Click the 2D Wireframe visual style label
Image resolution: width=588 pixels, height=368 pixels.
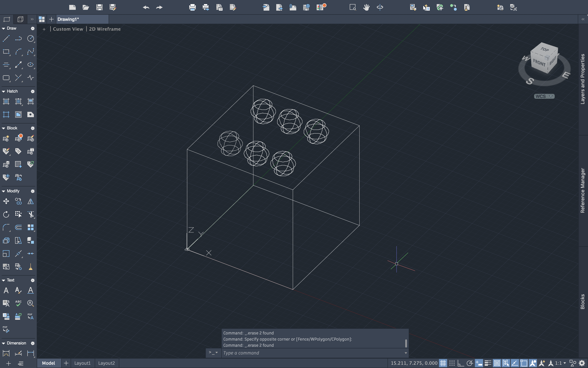point(105,29)
